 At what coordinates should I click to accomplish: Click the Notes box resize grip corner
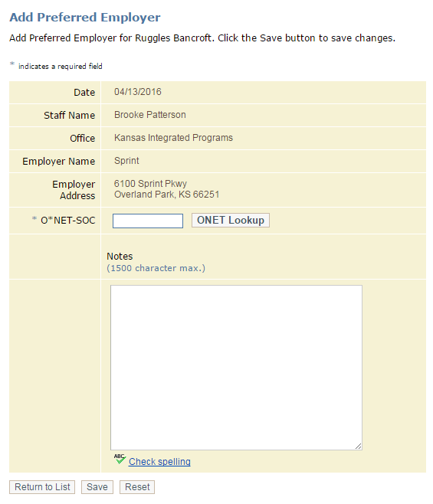click(359, 446)
